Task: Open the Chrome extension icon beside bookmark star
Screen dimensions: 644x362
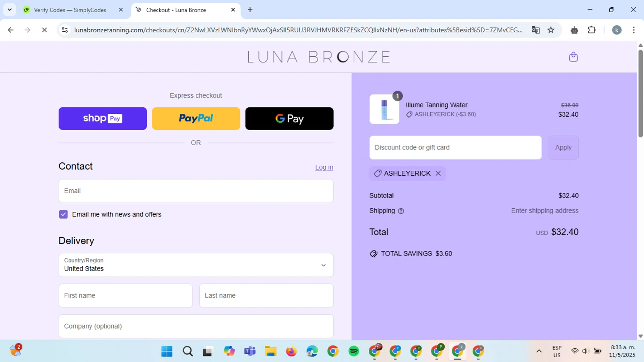Action: [x=574, y=30]
